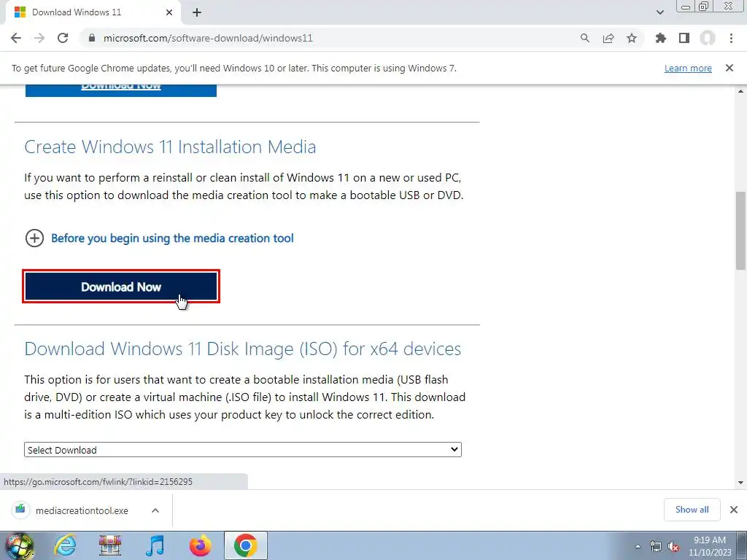Click the scrollbar up arrow
Viewport: 747px width, 560px height.
point(740,90)
